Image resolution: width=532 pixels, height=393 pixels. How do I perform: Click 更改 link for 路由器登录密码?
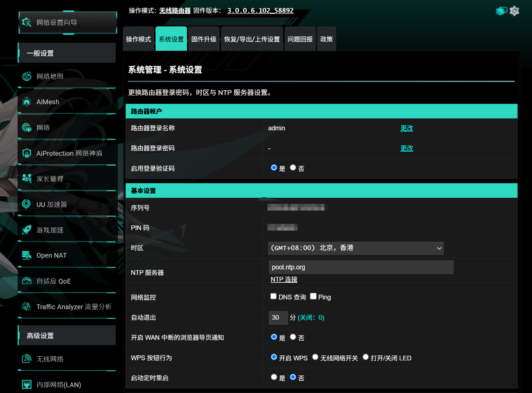coord(407,148)
